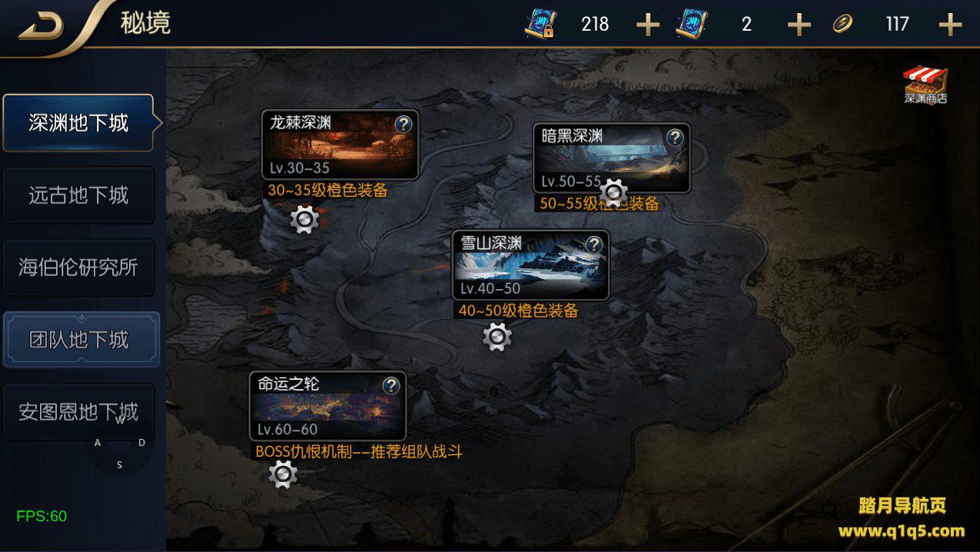
Task: Enter the 龙棘深渊 dungeon thumbnail
Action: tap(341, 145)
